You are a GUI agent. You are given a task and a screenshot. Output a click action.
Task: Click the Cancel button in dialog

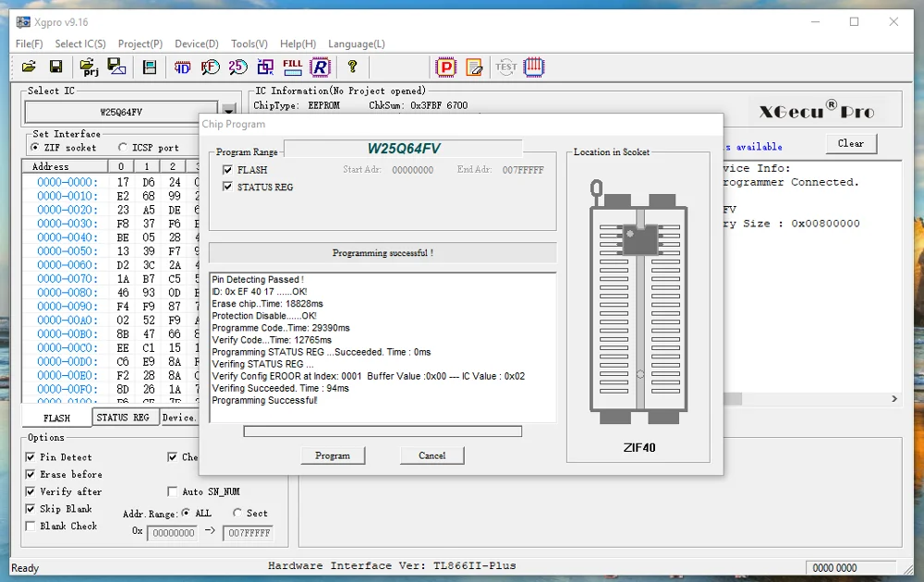point(432,455)
